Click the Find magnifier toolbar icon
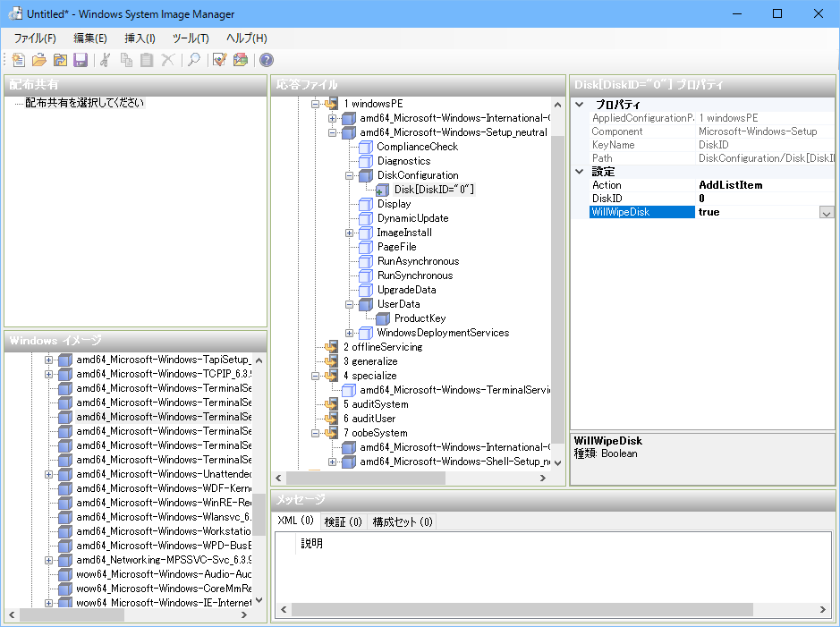 point(194,60)
